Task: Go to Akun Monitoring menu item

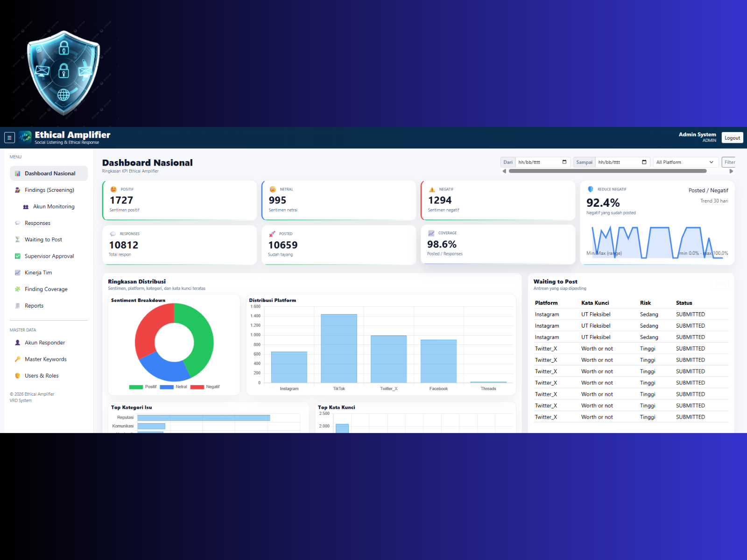Action: (54, 207)
